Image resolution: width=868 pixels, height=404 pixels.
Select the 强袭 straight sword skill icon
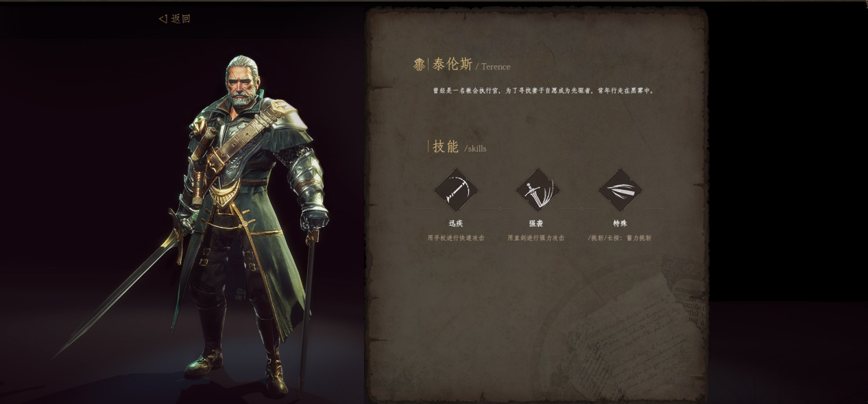click(538, 190)
